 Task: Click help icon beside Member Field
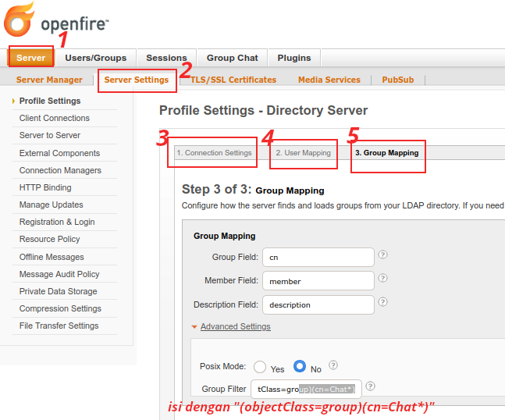pyautogui.click(x=383, y=279)
